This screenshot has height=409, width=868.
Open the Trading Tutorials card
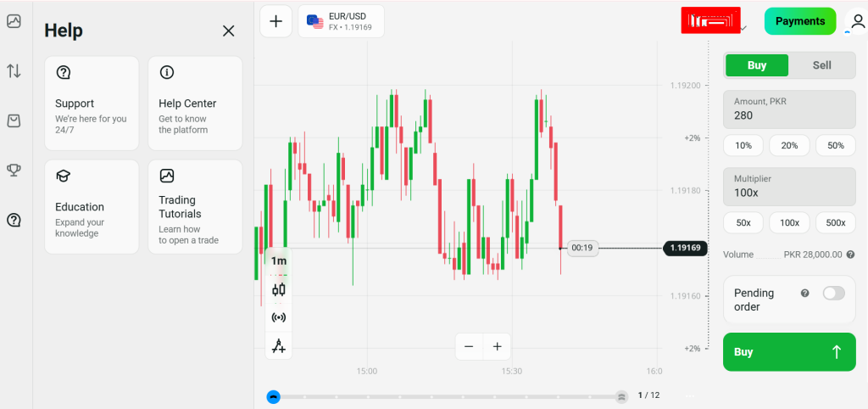coord(195,207)
